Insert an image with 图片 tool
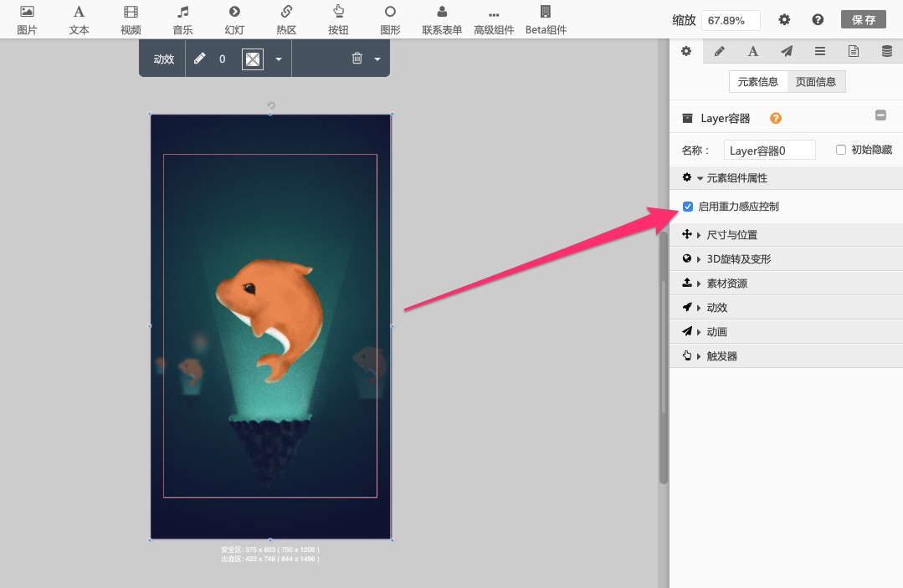This screenshot has height=588, width=903. click(x=27, y=20)
